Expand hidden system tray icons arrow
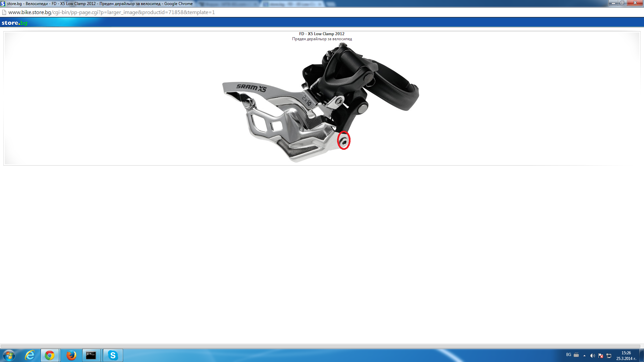 [584, 356]
